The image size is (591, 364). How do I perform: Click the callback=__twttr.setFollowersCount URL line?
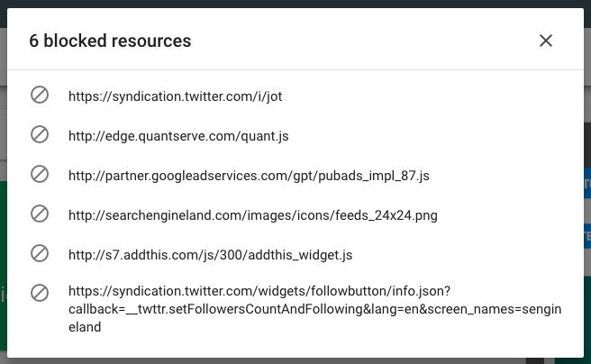click(x=314, y=310)
